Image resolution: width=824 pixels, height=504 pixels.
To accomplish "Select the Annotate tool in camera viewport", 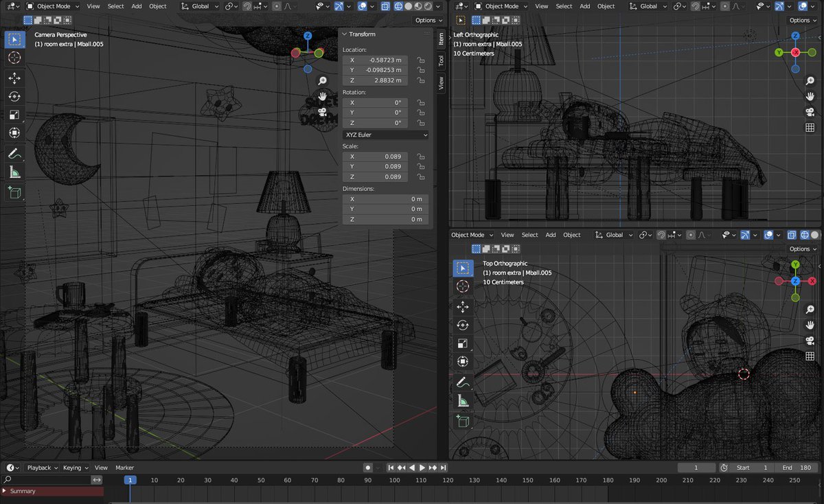I will point(14,154).
